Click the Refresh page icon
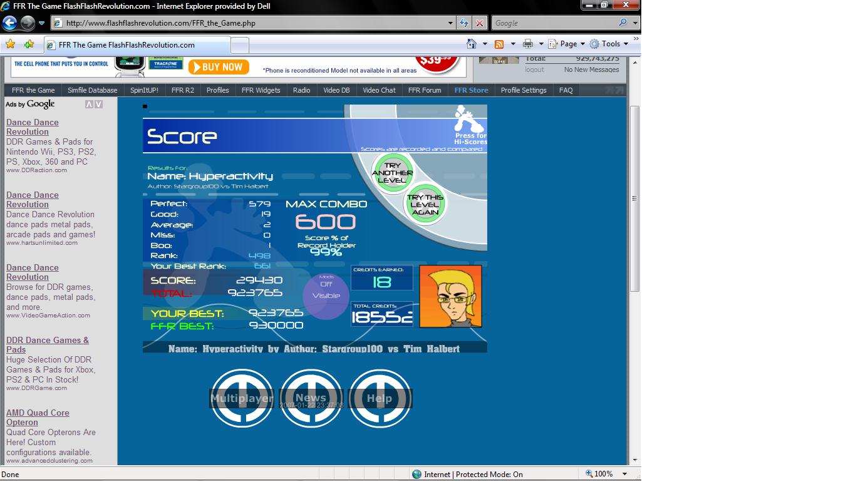Viewport: 863px width, 504px height. [x=464, y=23]
